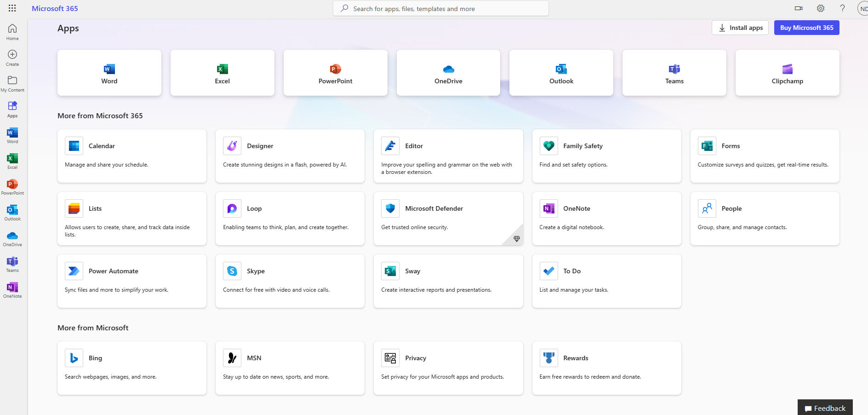868x415 pixels.
Task: Open PowerPoint from the sidebar
Action: point(12,187)
